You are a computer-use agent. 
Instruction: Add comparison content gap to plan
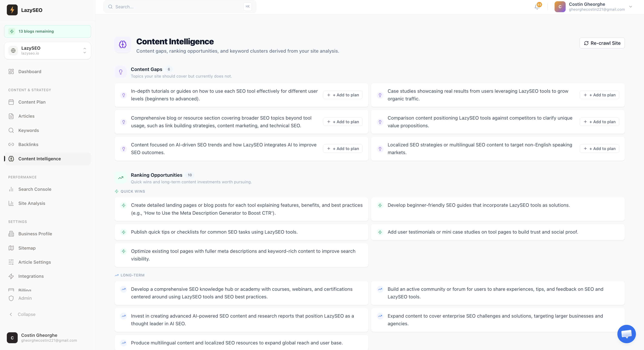pyautogui.click(x=599, y=122)
